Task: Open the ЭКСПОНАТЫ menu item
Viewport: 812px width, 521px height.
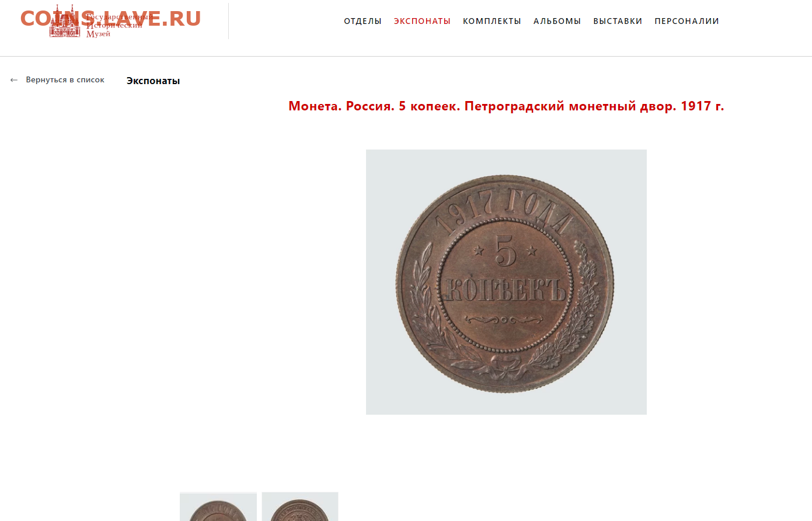Action: [422, 21]
